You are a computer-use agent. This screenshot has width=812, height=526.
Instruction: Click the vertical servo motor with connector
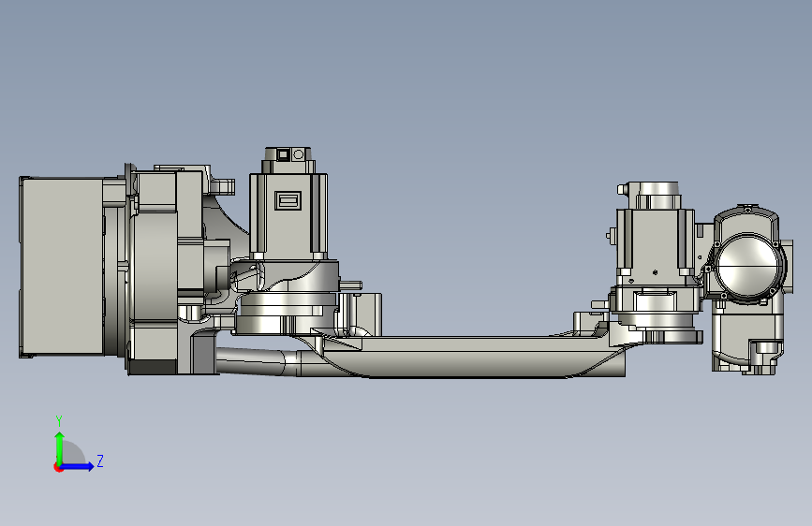[288, 204]
